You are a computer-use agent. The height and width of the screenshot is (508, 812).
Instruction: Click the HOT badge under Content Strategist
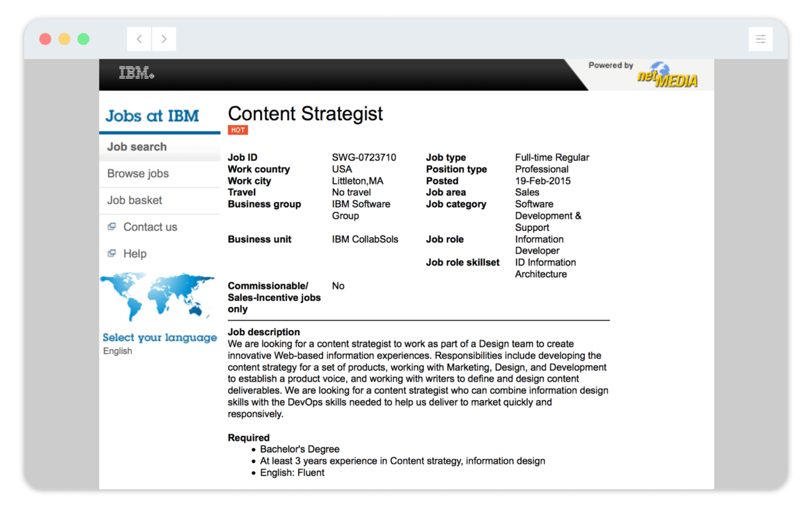point(238,130)
